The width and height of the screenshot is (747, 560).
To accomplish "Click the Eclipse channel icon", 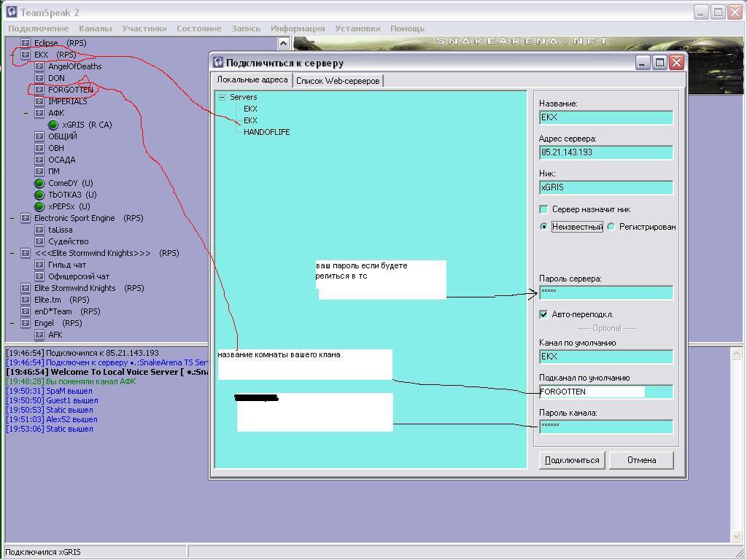I will point(26,43).
